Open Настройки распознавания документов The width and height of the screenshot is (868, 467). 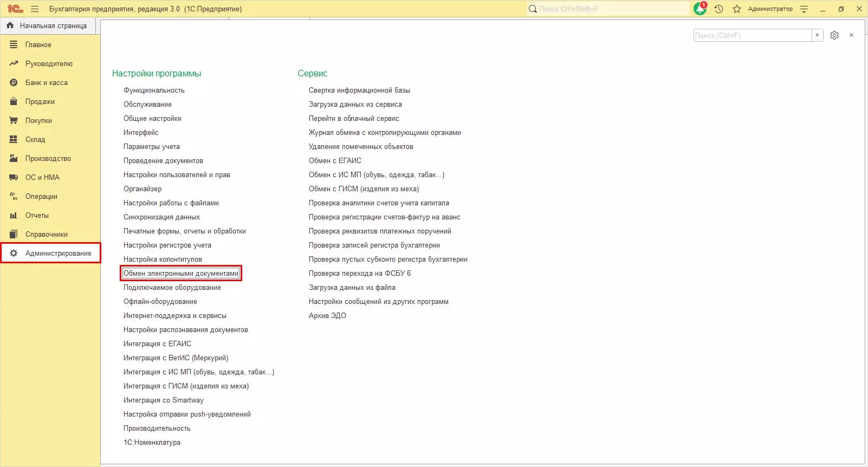click(x=186, y=329)
